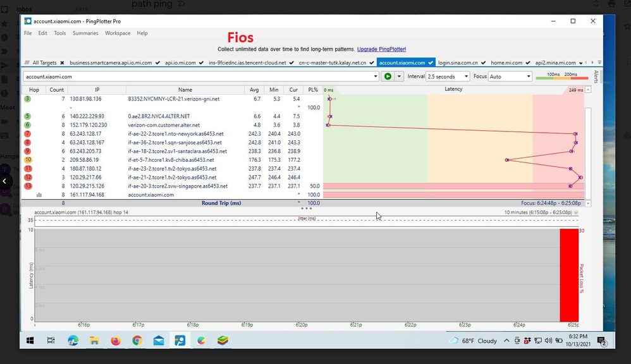Open the notification center icon
This screenshot has width=631, height=364.
[x=602, y=341]
